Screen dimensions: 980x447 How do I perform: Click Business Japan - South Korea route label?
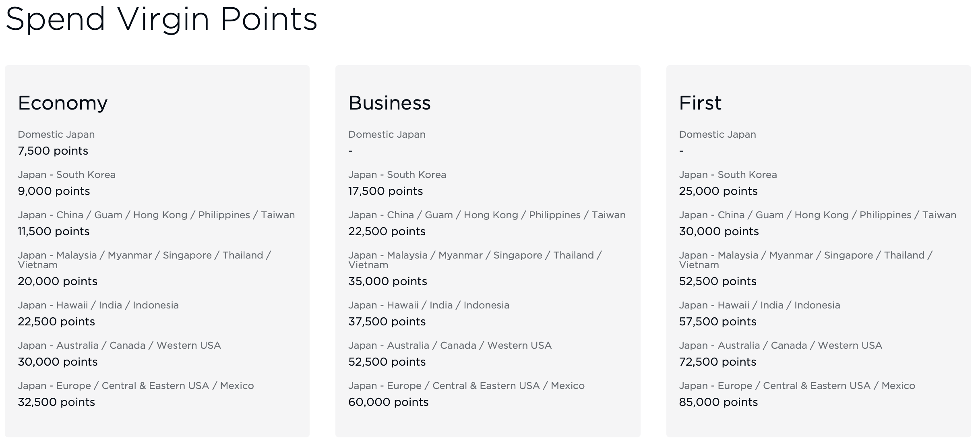point(397,175)
